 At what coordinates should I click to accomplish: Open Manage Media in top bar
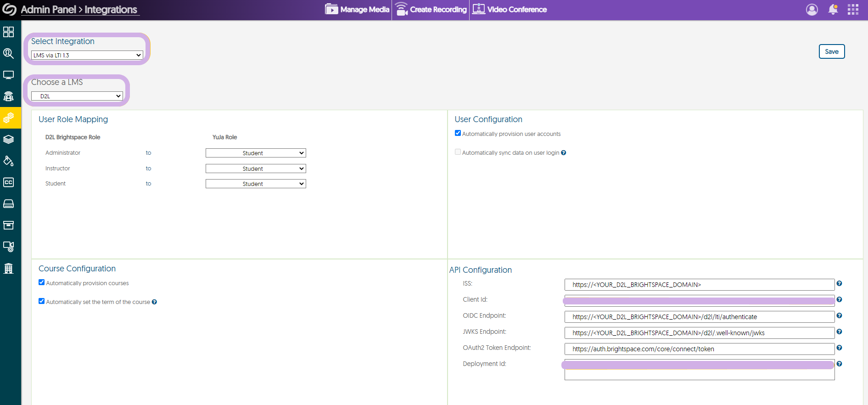(357, 9)
